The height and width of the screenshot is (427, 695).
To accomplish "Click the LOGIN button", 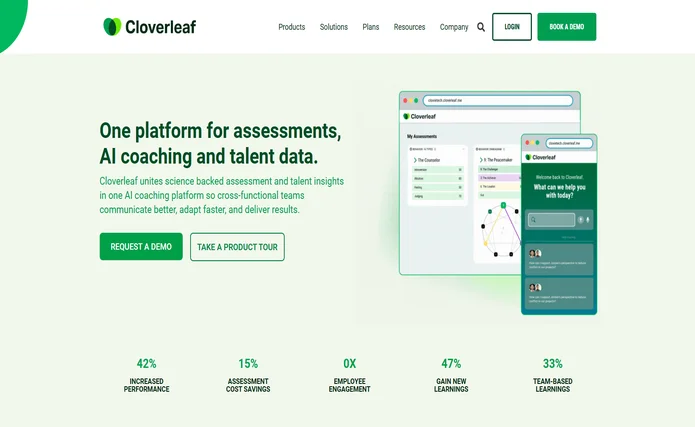I will pos(512,27).
